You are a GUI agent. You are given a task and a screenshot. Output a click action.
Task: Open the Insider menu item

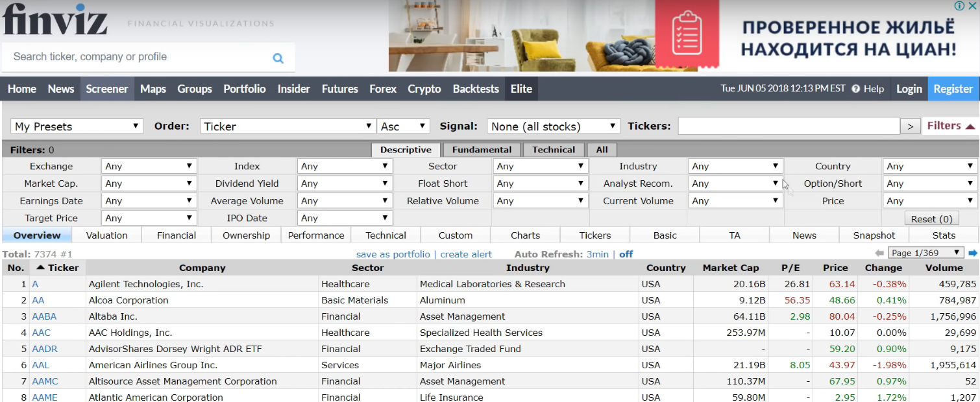(294, 89)
